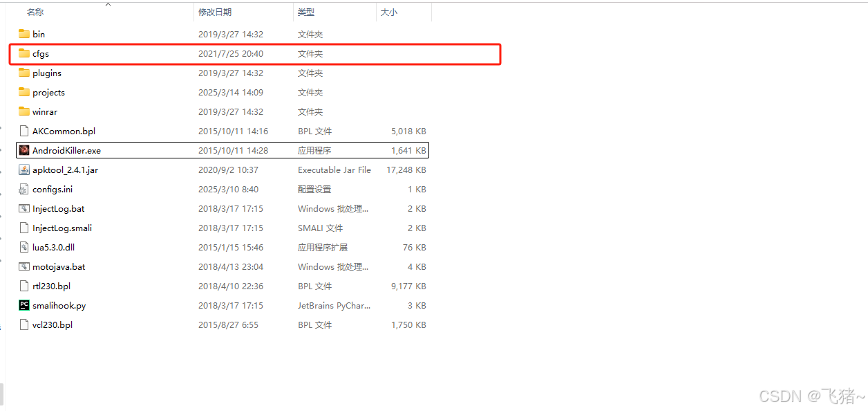This screenshot has height=411, width=868.
Task: Click the PyCharm icon of smalihook.py
Action: pos(23,305)
